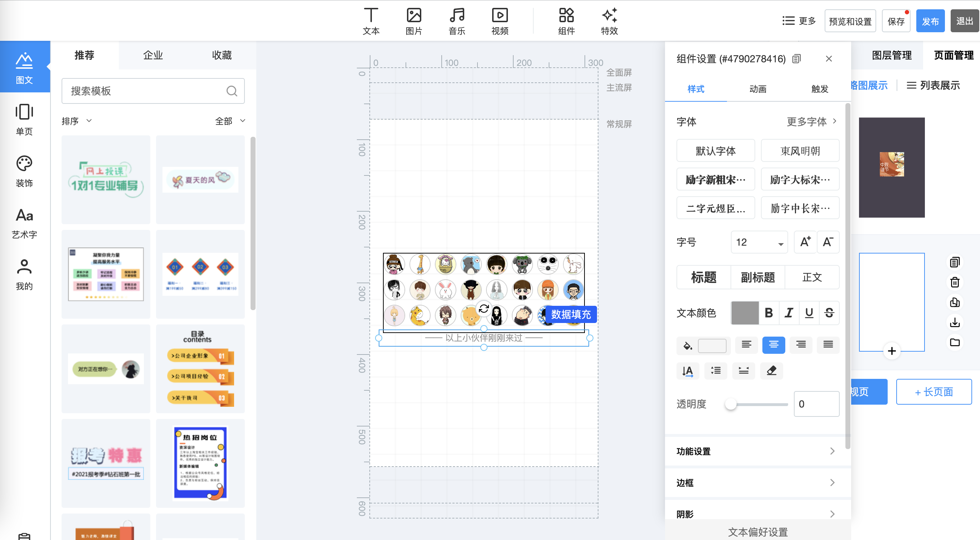
Task: Click 保存 save button
Action: pos(896,21)
